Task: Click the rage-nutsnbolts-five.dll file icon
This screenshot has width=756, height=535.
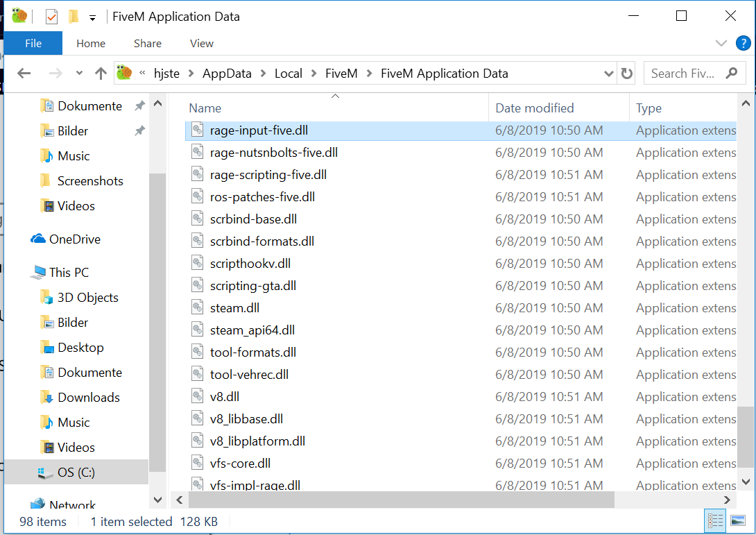Action: point(197,153)
